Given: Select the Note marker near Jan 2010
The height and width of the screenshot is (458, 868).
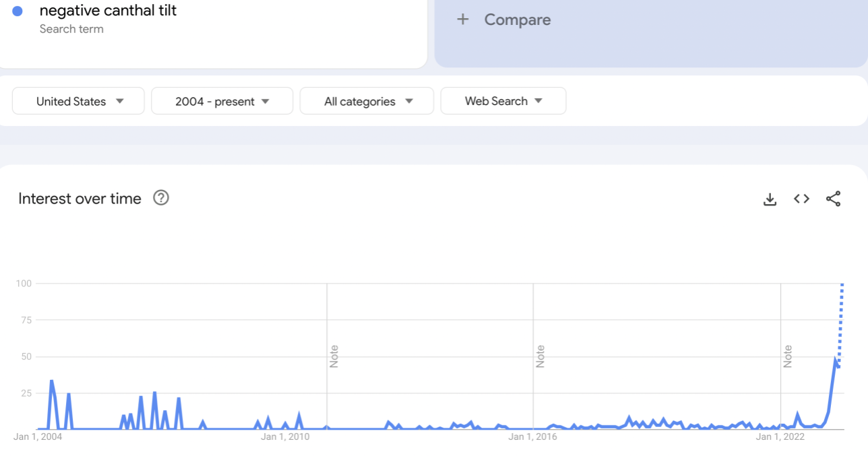Looking at the screenshot, I should coord(334,356).
